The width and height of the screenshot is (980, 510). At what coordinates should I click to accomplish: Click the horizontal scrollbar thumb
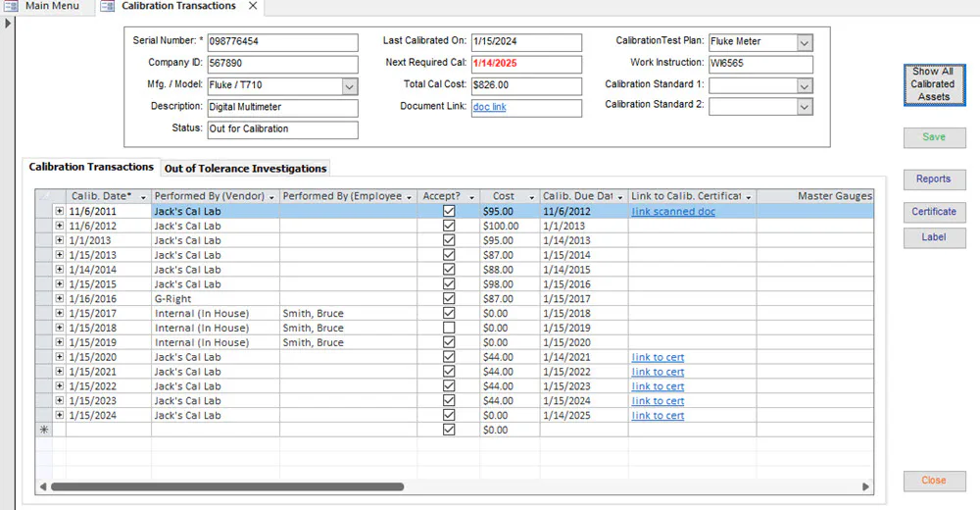coord(227,486)
